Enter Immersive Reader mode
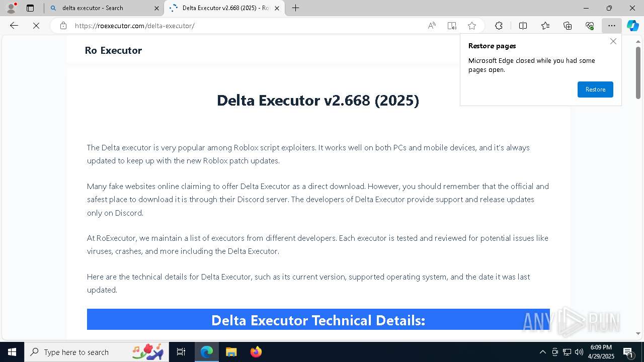The image size is (644, 362). 452,26
